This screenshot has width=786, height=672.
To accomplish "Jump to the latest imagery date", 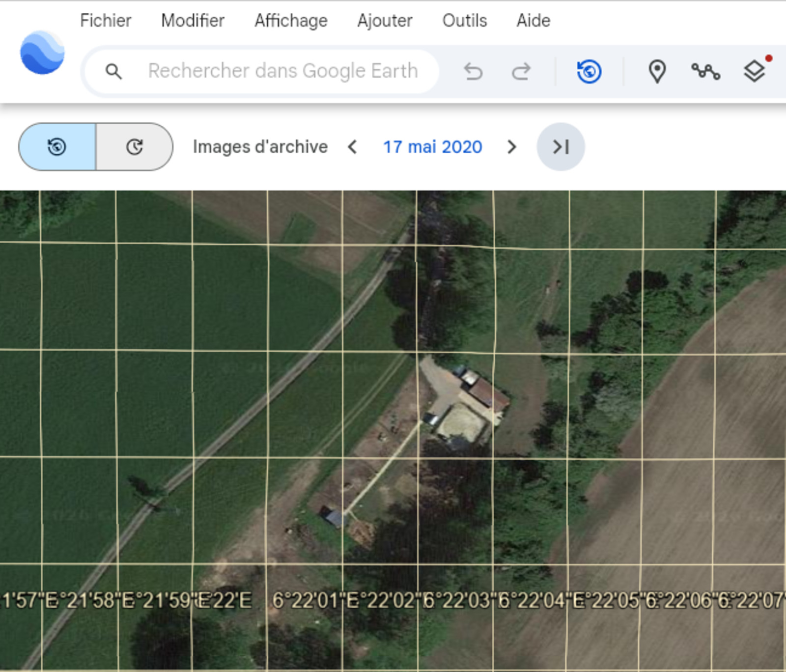I will coord(561,147).
